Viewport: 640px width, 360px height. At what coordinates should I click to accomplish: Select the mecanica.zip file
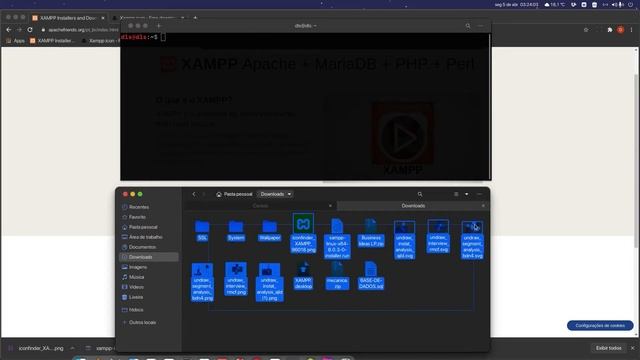pos(337,276)
